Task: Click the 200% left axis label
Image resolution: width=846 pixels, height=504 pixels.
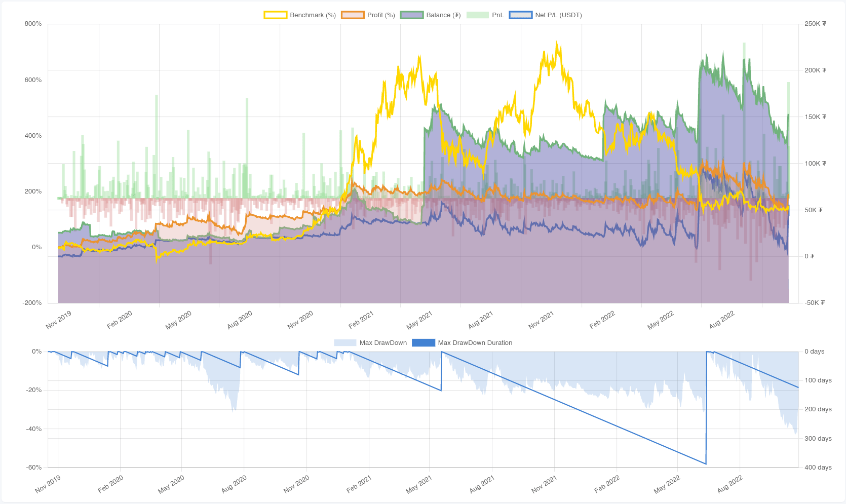Action: (33, 191)
